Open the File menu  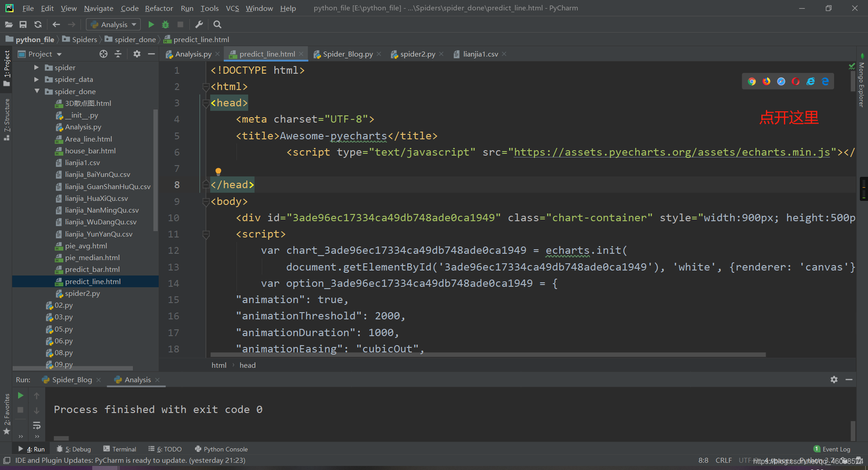pos(28,8)
